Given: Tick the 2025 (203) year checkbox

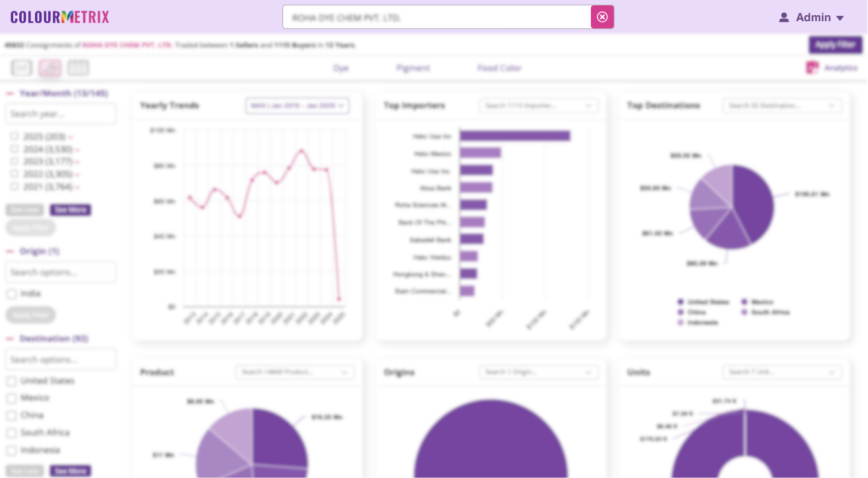Looking at the screenshot, I should click(14, 136).
